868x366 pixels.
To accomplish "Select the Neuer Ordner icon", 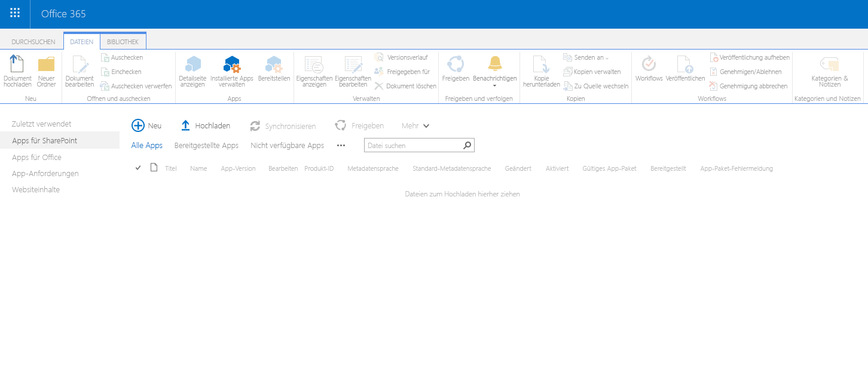I will (x=46, y=70).
